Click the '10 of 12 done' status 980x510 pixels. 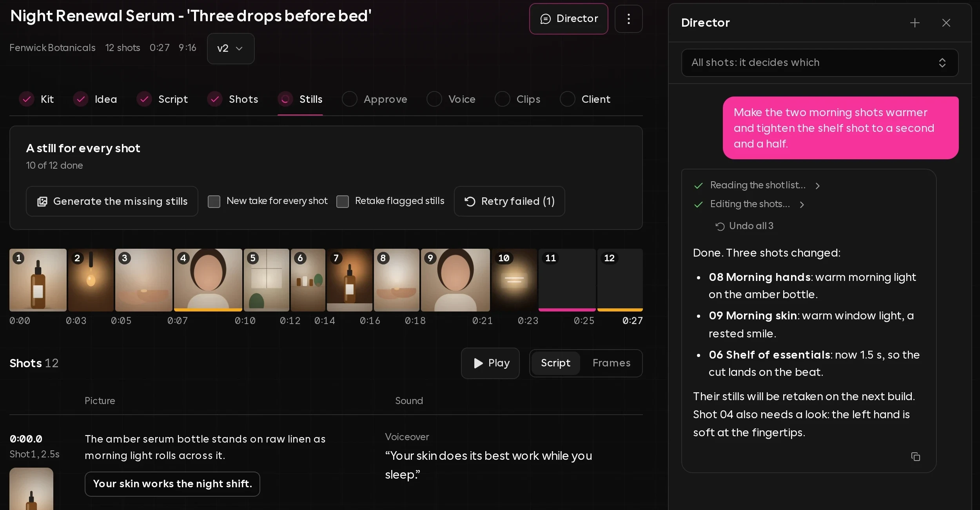54,166
